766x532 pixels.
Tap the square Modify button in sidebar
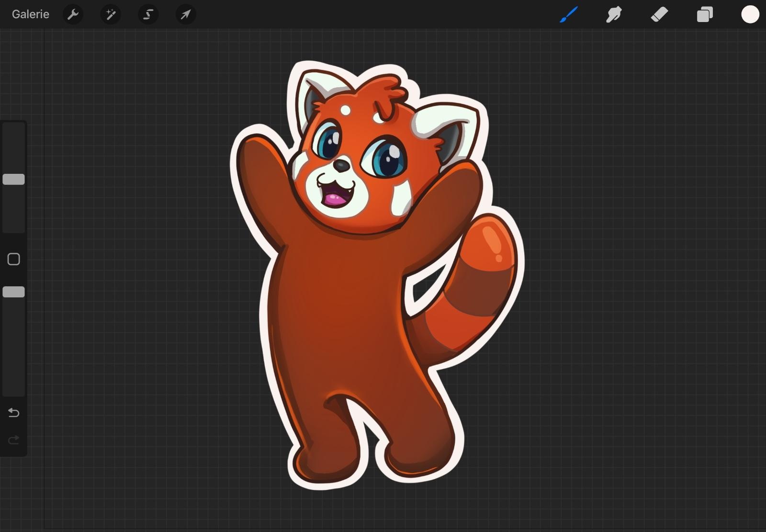coord(13,259)
